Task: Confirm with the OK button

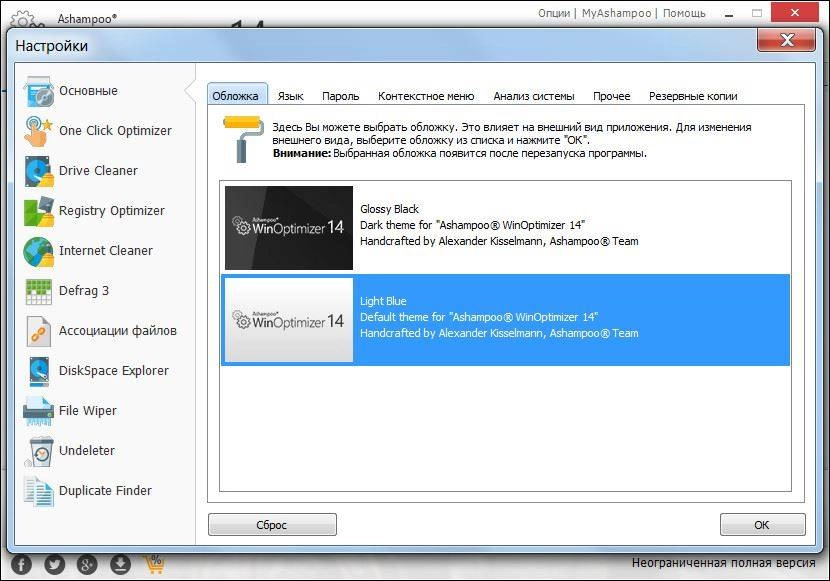Action: pyautogui.click(x=762, y=525)
